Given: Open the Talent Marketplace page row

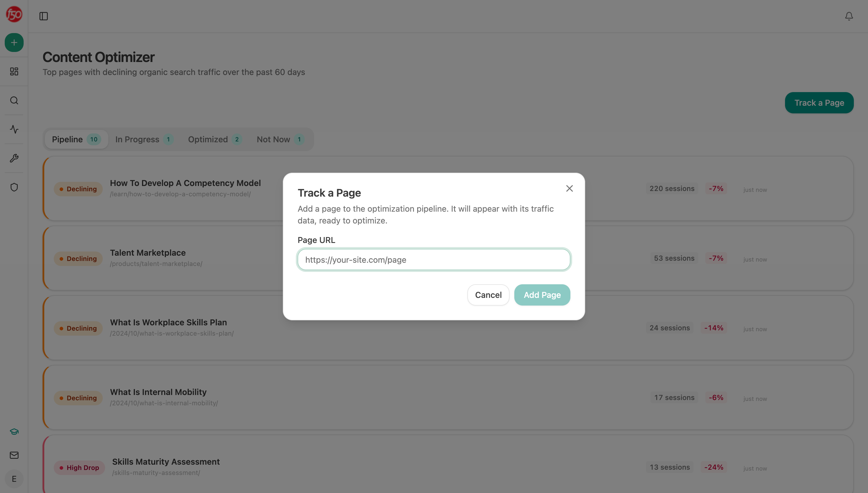Looking at the screenshot, I should 448,258.
